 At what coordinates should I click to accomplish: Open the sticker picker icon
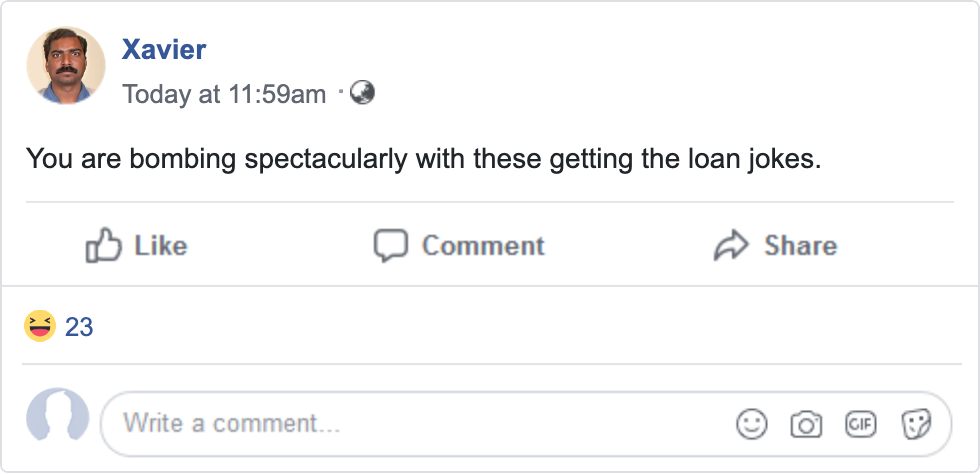pos(915,424)
